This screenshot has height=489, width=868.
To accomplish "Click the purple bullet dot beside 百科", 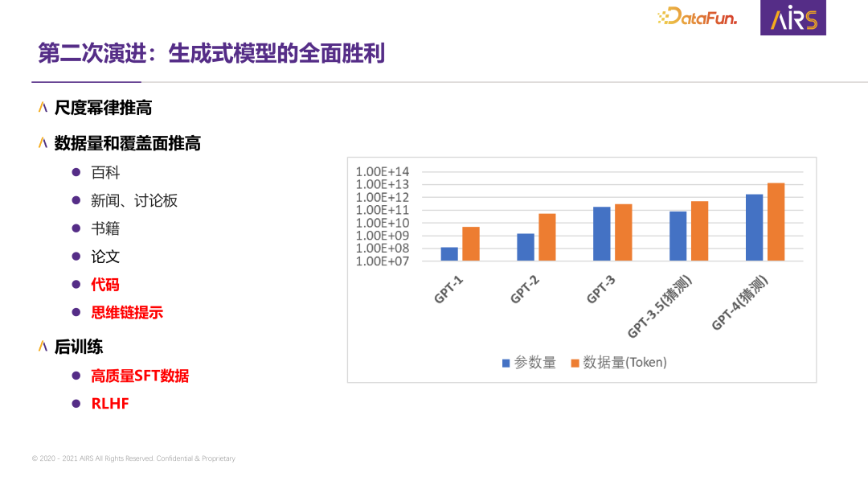I will pyautogui.click(x=76, y=172).
